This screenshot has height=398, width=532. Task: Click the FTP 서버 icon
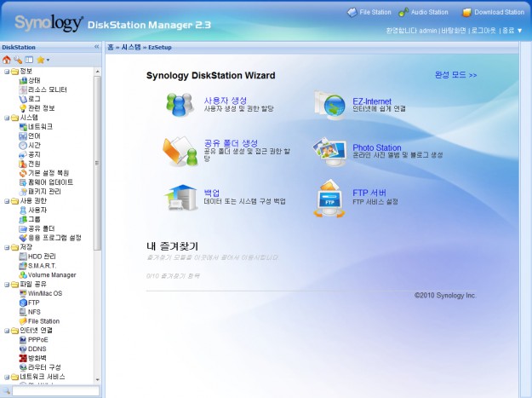329,198
